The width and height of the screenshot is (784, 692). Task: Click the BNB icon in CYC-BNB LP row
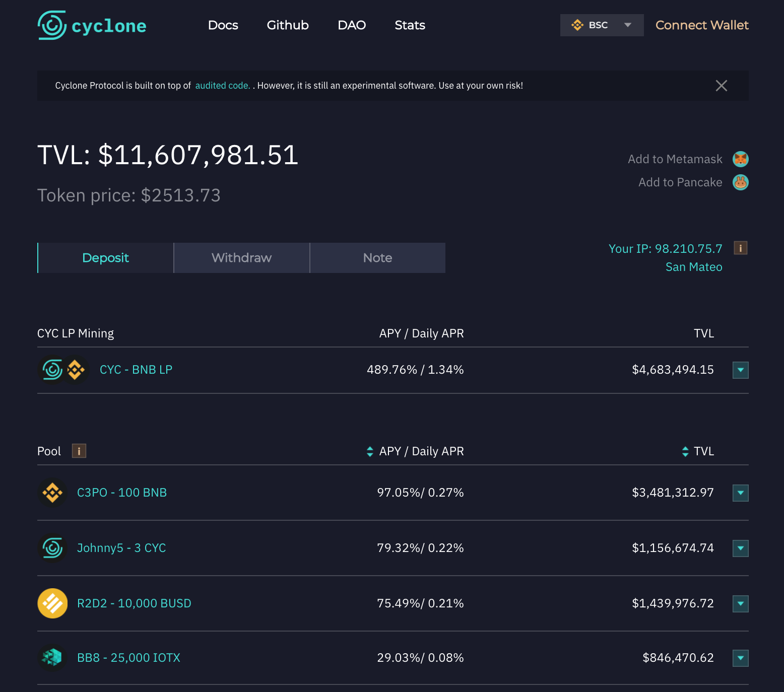76,370
